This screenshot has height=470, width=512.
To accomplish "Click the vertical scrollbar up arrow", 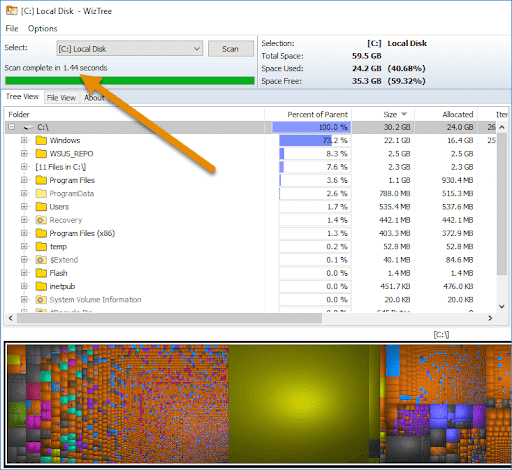I will click(502, 127).
